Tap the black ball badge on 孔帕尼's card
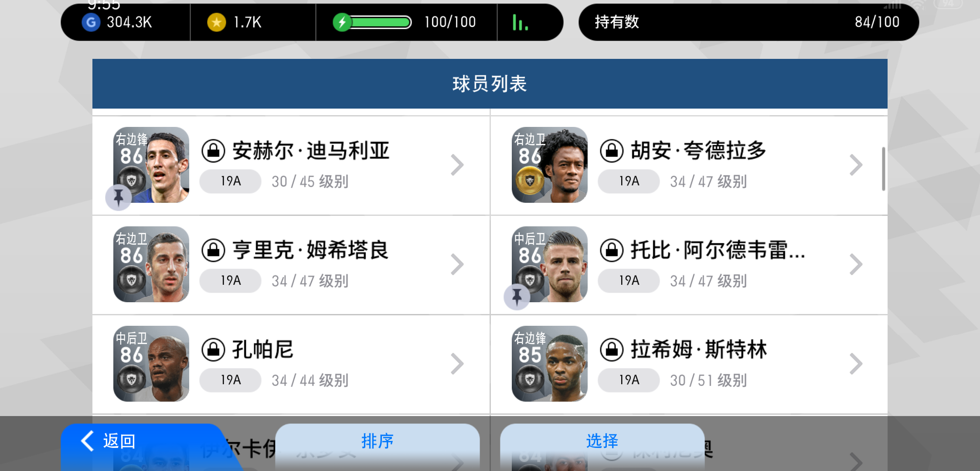This screenshot has height=471, width=980. (x=131, y=379)
